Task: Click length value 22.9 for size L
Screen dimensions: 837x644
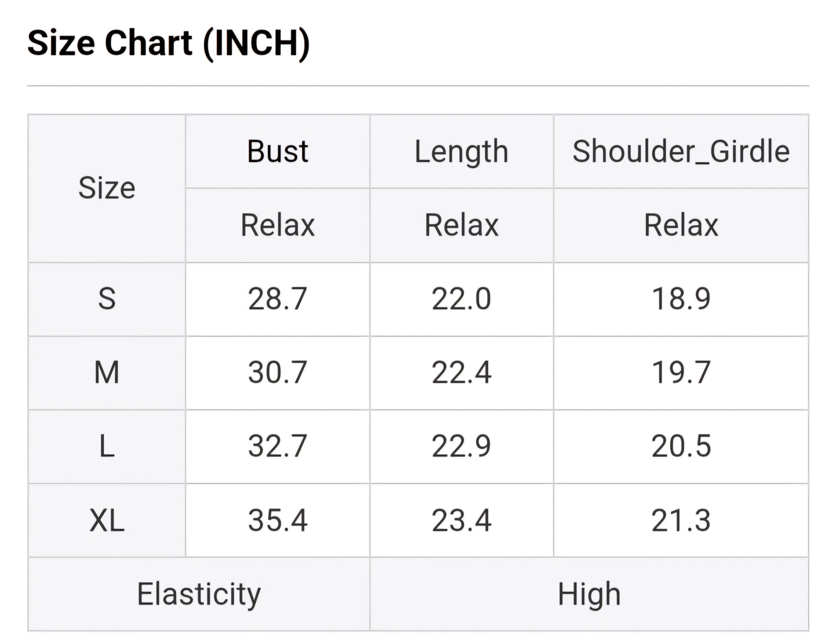Action: (x=462, y=447)
